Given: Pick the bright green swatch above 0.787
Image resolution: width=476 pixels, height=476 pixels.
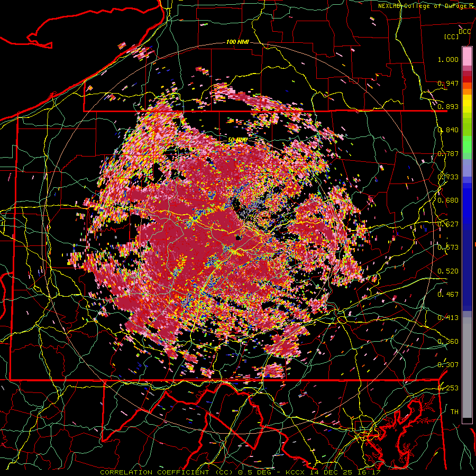Looking at the screenshot, I should pos(467,144).
